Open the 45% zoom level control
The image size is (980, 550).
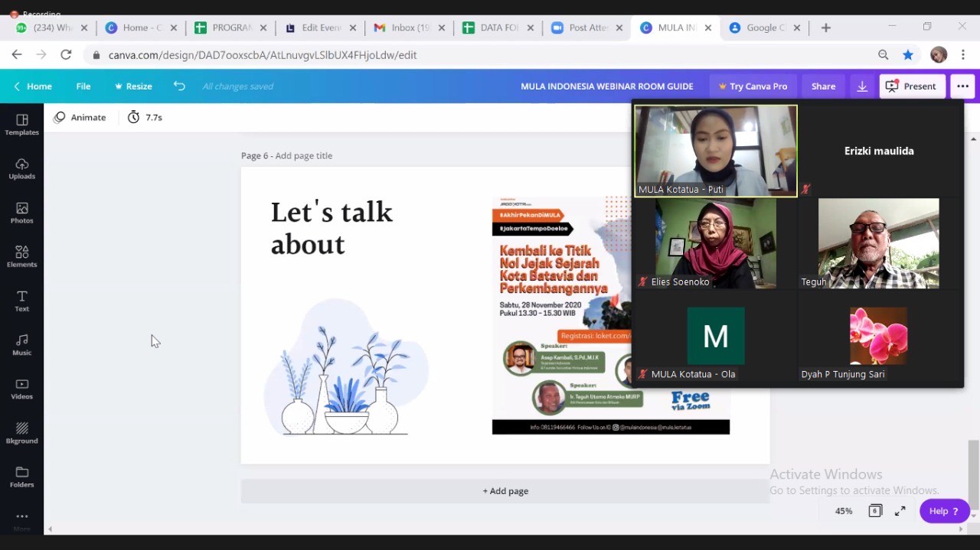[x=844, y=511]
